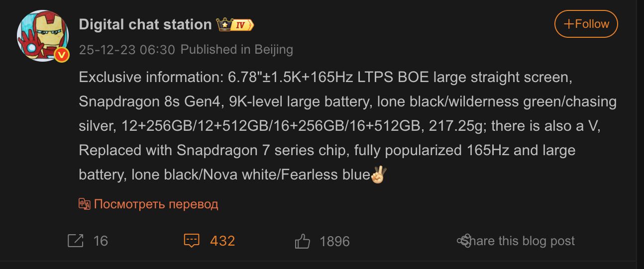
Task: Open comments via the speech bubble icon
Action: coord(192,241)
